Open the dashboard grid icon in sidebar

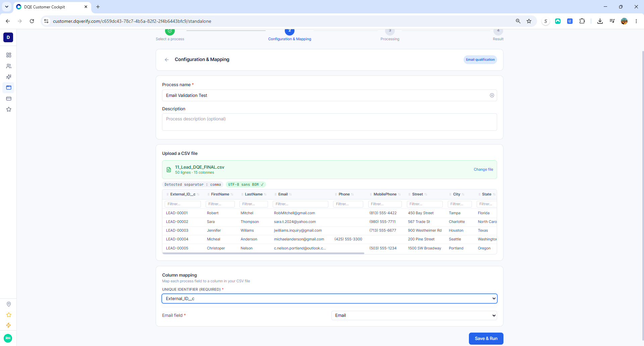[9, 55]
